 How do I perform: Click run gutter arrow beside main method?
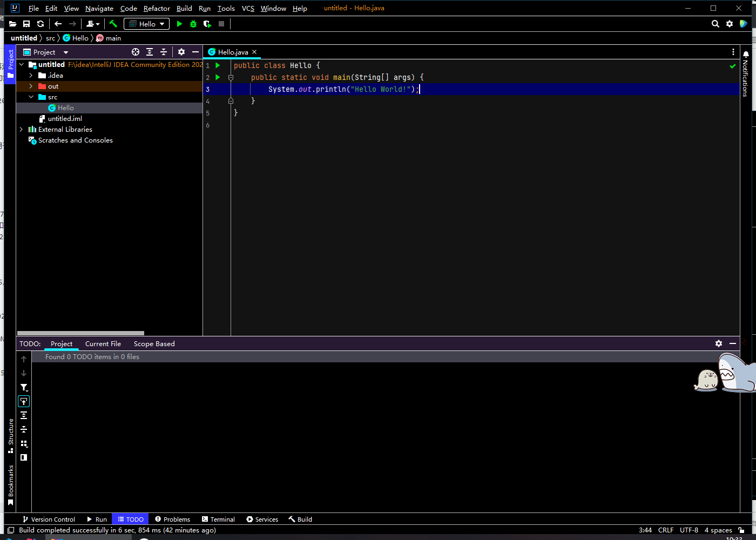click(218, 77)
